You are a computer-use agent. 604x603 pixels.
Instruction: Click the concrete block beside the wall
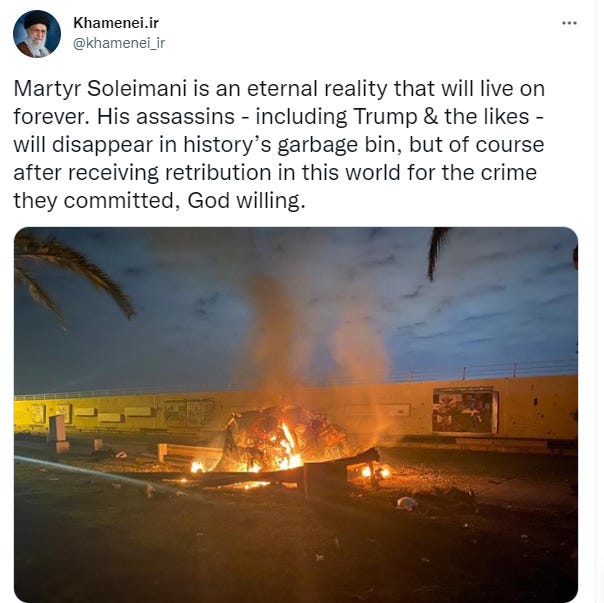(x=58, y=434)
